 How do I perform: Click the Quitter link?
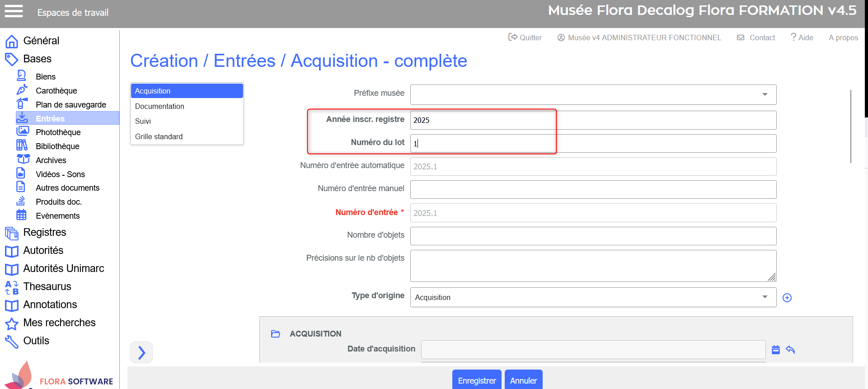[x=525, y=37]
